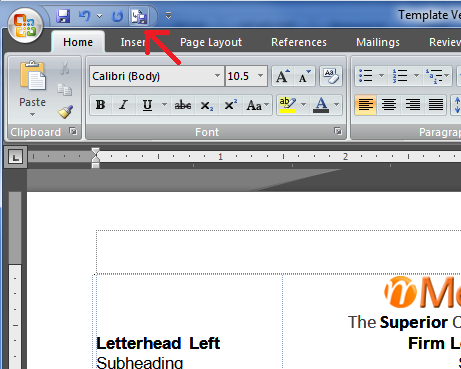Expand the font name dropdown arrow

217,76
